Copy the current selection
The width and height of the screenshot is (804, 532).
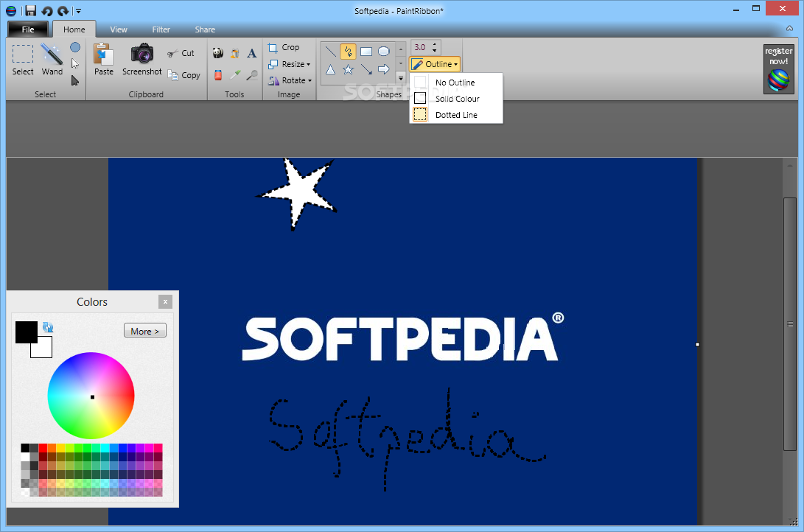tap(183, 75)
